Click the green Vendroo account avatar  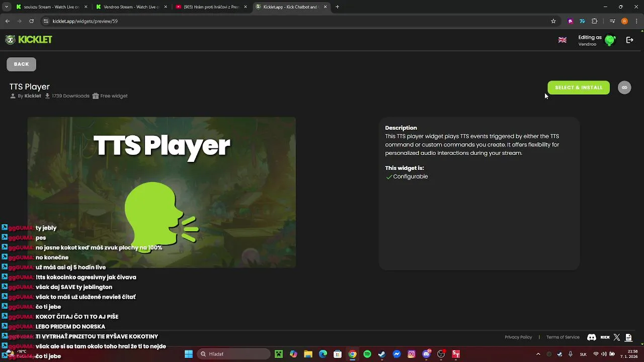pyautogui.click(x=610, y=40)
